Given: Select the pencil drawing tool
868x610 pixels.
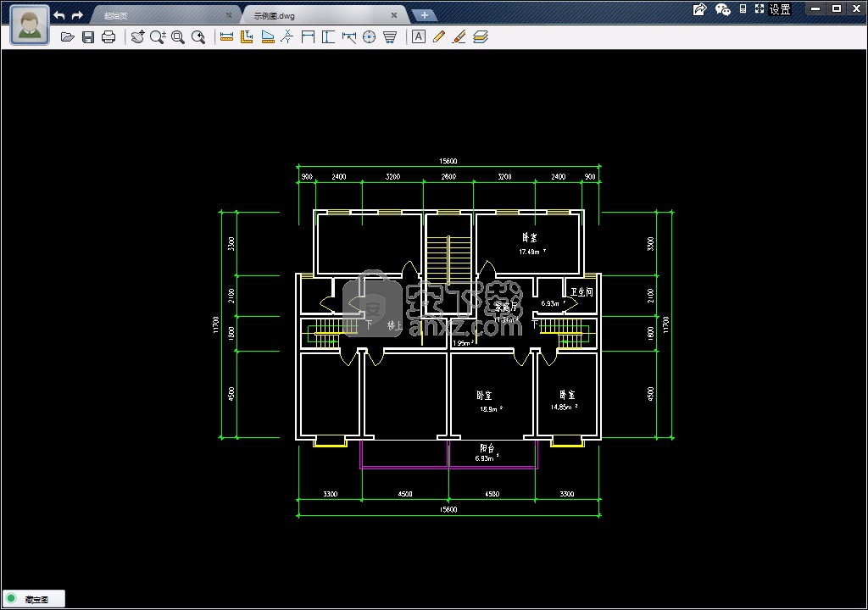Looking at the screenshot, I should click(439, 37).
